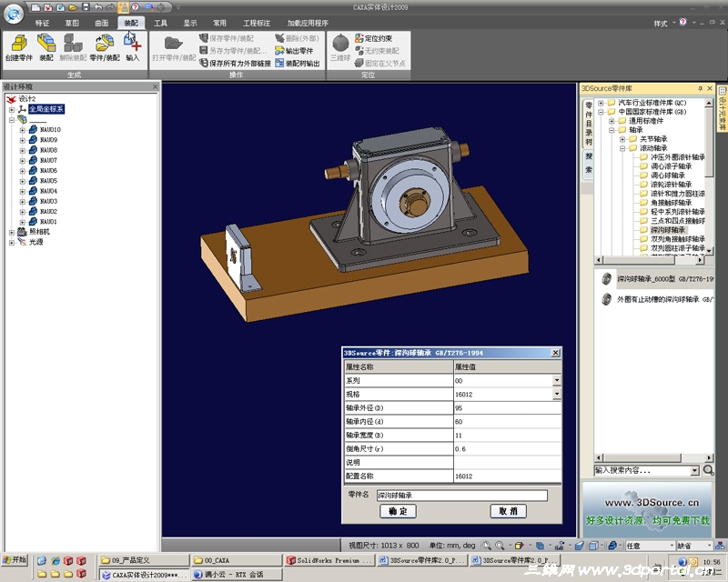Click the Help question mark quick-access icon
This screenshot has width=728, height=582.
[x=135, y=7]
